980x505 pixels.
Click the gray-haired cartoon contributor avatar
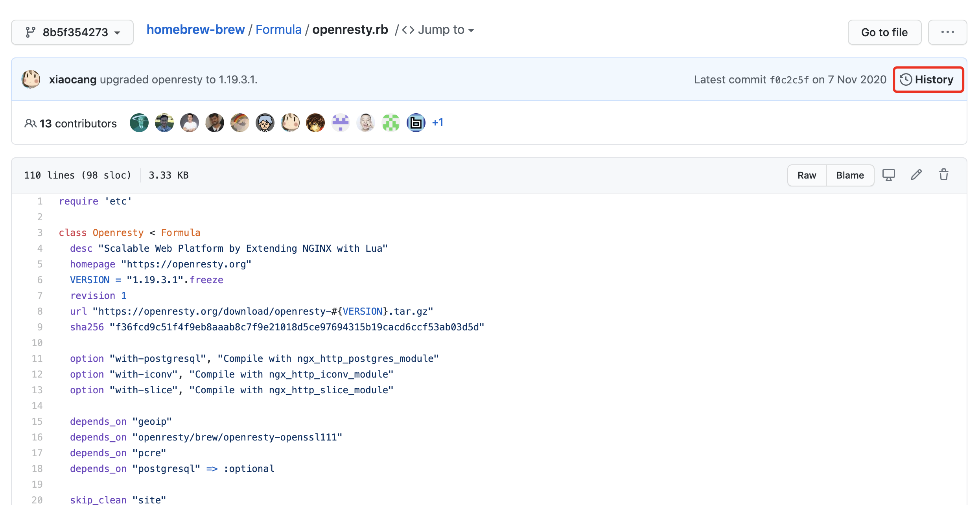pyautogui.click(x=265, y=123)
